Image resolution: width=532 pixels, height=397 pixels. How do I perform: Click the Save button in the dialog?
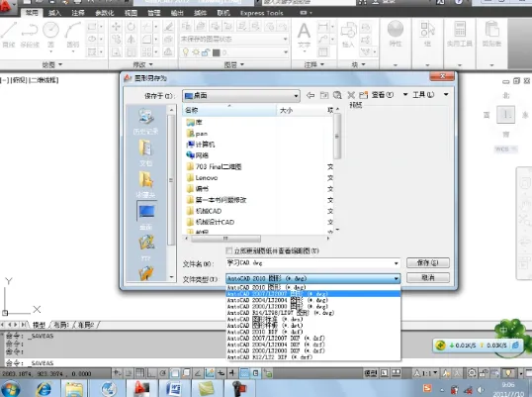click(428, 262)
